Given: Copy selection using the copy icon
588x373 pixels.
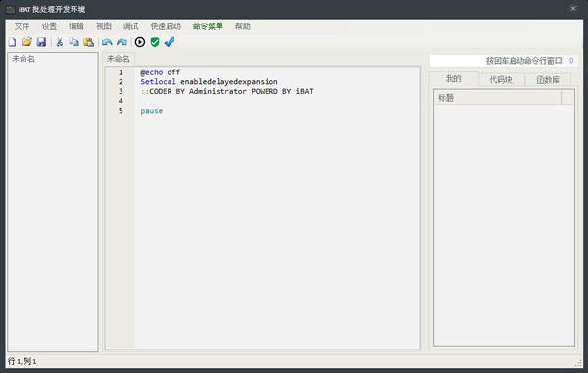Looking at the screenshot, I should 73,42.
